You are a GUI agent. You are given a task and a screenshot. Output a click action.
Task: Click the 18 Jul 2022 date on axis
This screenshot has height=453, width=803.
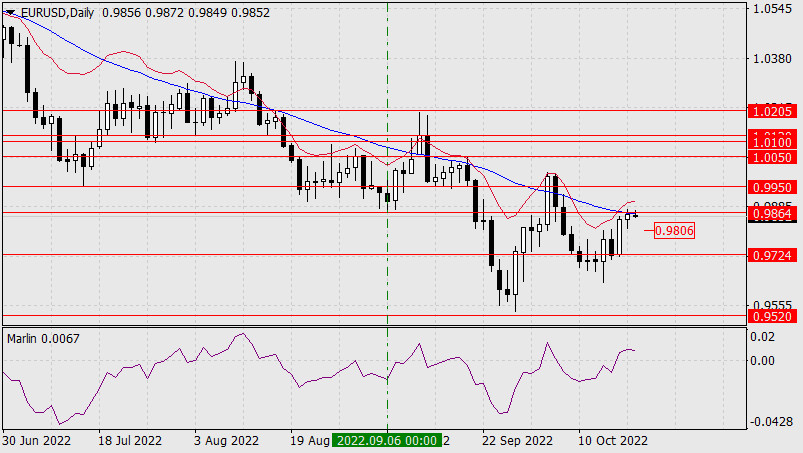[x=129, y=440]
